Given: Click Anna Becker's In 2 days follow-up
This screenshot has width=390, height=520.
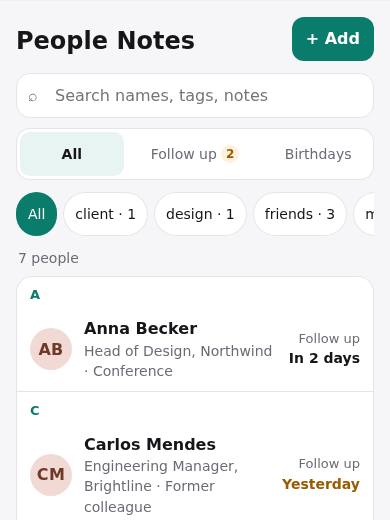Looking at the screenshot, I should [324, 358].
